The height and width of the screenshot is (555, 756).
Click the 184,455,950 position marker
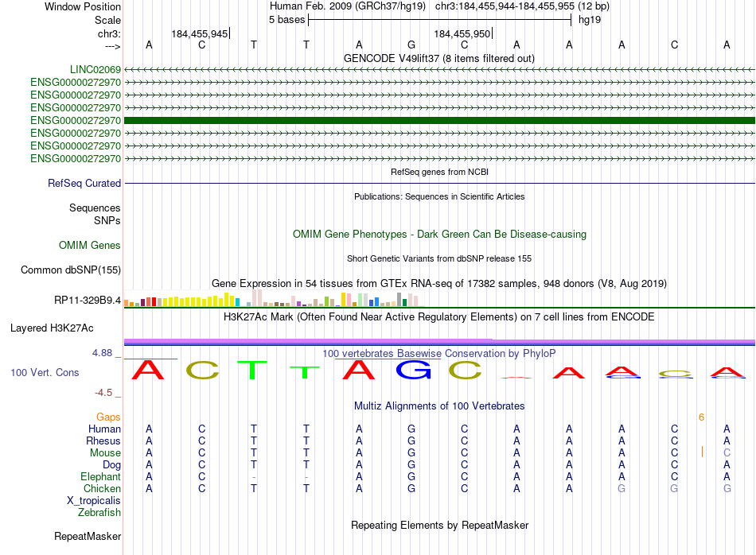click(463, 33)
